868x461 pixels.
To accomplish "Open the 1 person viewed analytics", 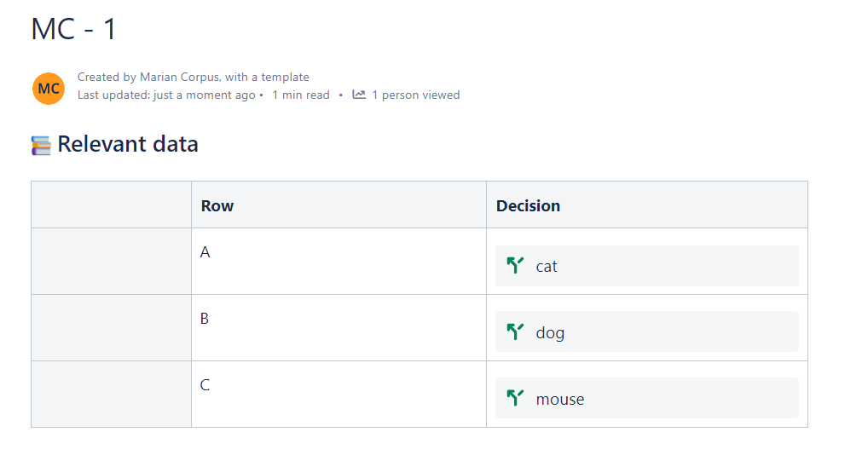I will click(x=415, y=95).
